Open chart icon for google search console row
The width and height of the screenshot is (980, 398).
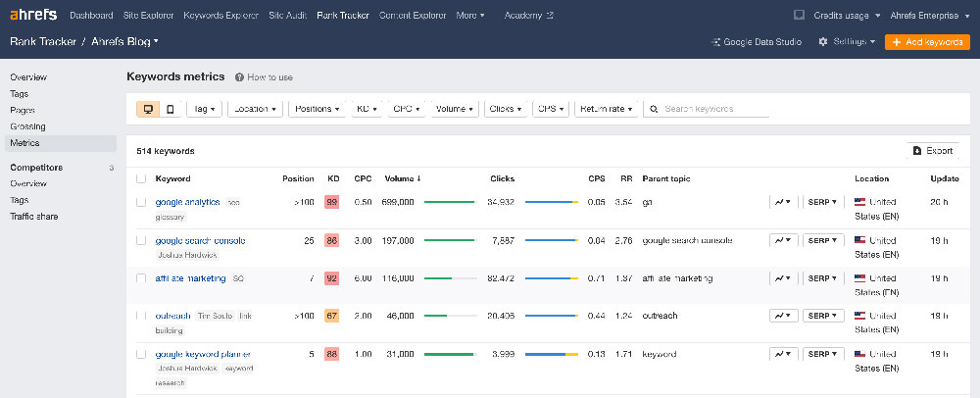(x=783, y=240)
